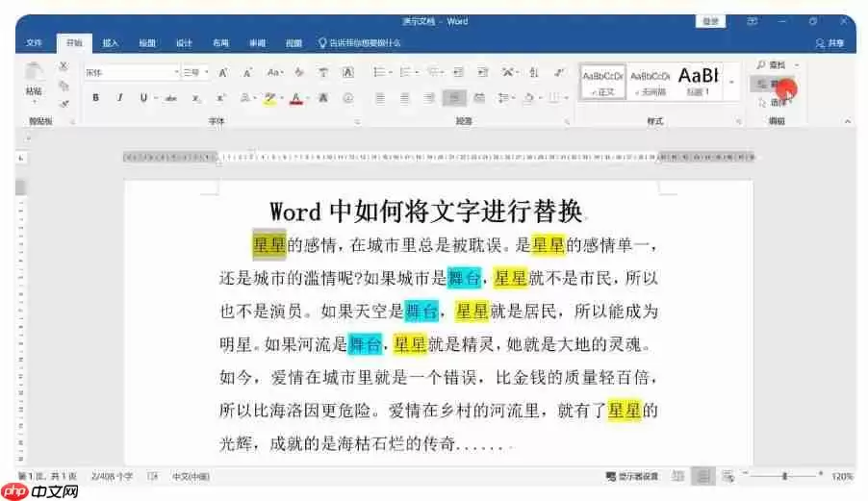Toggle Italic formatting

pos(119,98)
